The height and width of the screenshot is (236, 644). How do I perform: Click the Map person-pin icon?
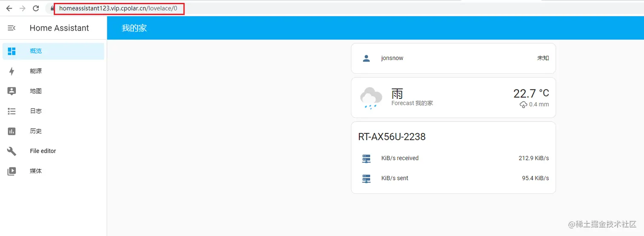11,91
